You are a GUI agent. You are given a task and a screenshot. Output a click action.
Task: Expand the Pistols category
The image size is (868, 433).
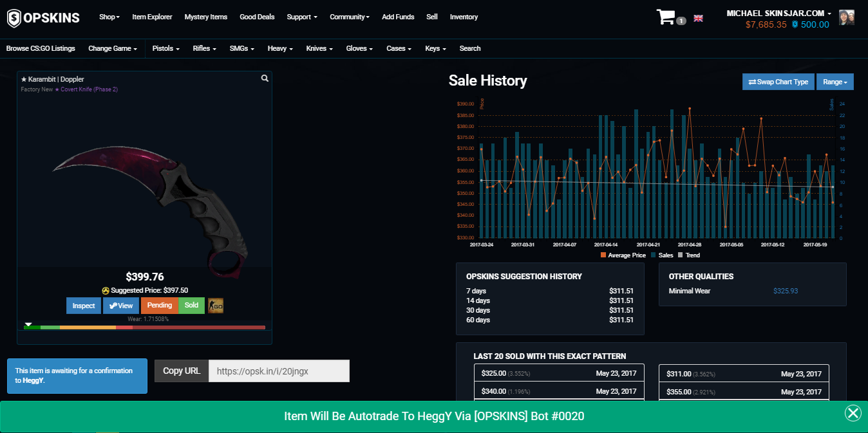click(x=166, y=48)
